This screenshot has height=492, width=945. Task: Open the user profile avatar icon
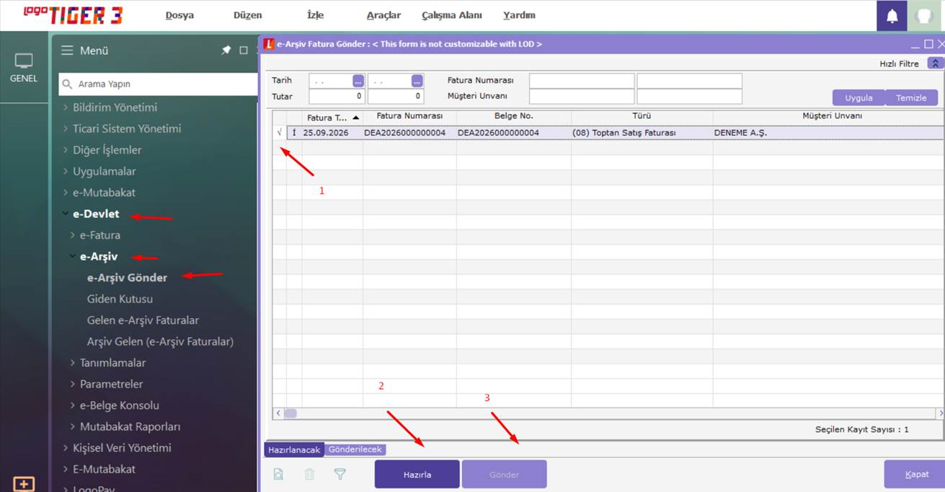(925, 16)
